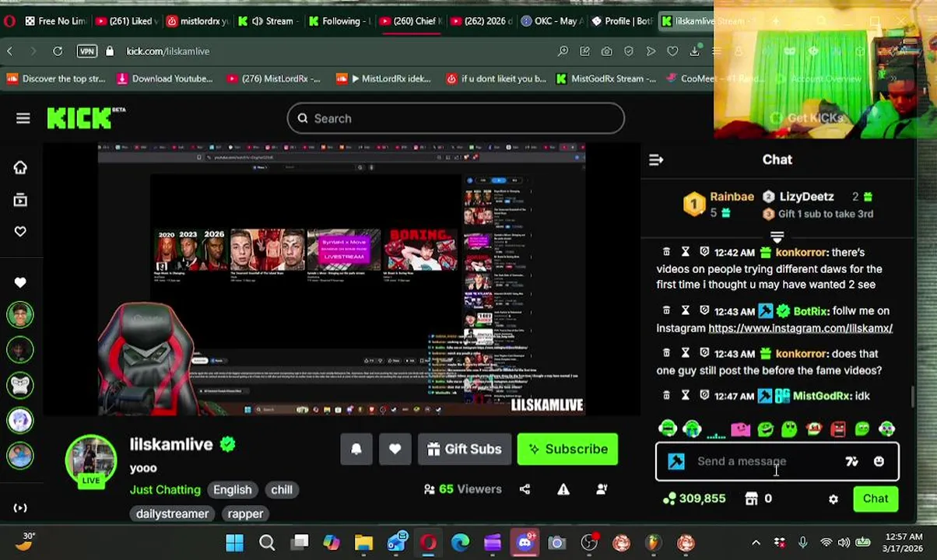Open 'Download Youtube...' bookmark

(163, 79)
